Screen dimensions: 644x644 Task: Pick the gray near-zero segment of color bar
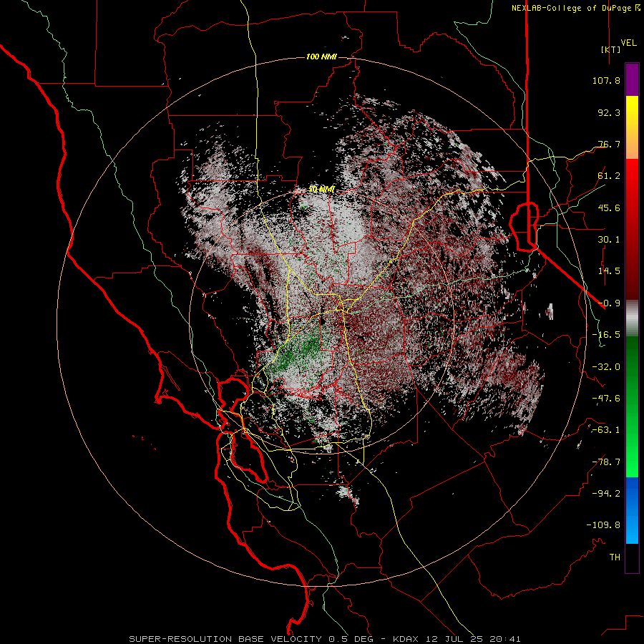632,318
